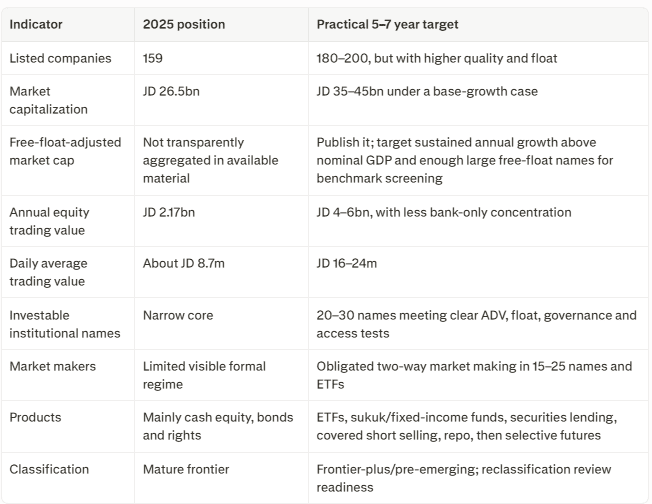Image resolution: width=652 pixels, height=504 pixels.
Task: Click the JD 2.17bn cell
Action: tap(168, 212)
